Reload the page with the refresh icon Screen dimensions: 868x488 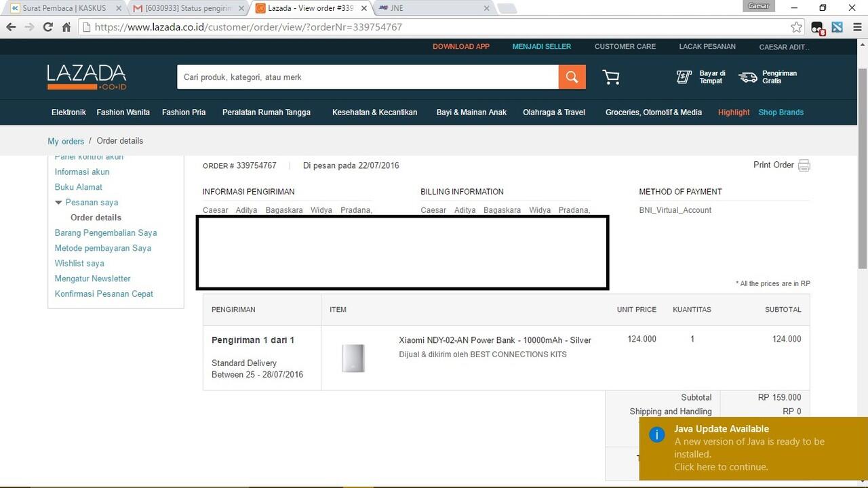pyautogui.click(x=47, y=27)
